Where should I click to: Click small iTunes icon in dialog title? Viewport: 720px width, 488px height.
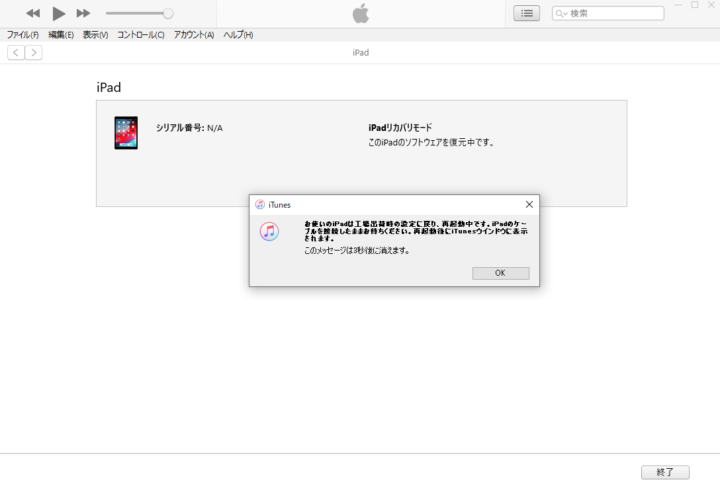[x=260, y=204]
